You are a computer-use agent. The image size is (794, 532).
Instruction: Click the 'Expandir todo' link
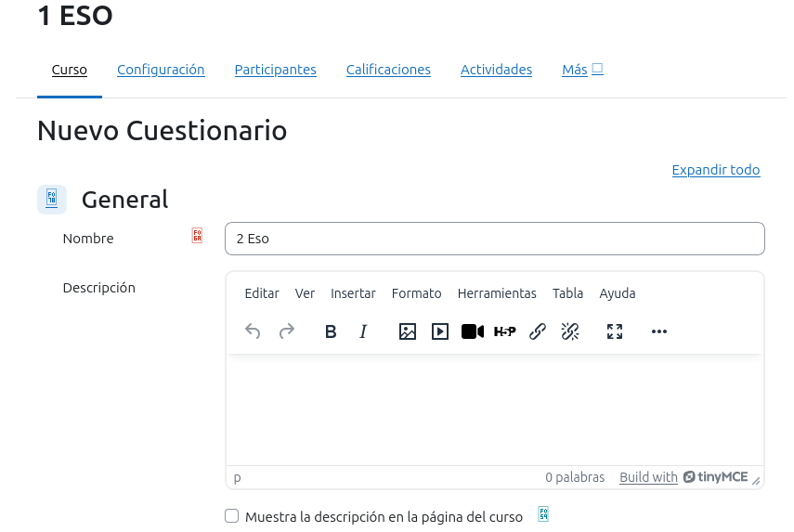coord(715,170)
